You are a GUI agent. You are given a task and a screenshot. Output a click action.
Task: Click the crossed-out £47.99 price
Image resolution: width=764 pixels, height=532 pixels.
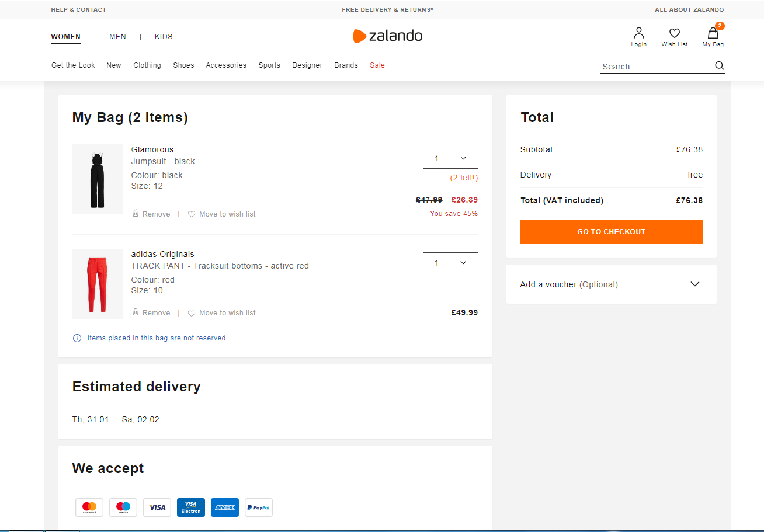(x=429, y=200)
